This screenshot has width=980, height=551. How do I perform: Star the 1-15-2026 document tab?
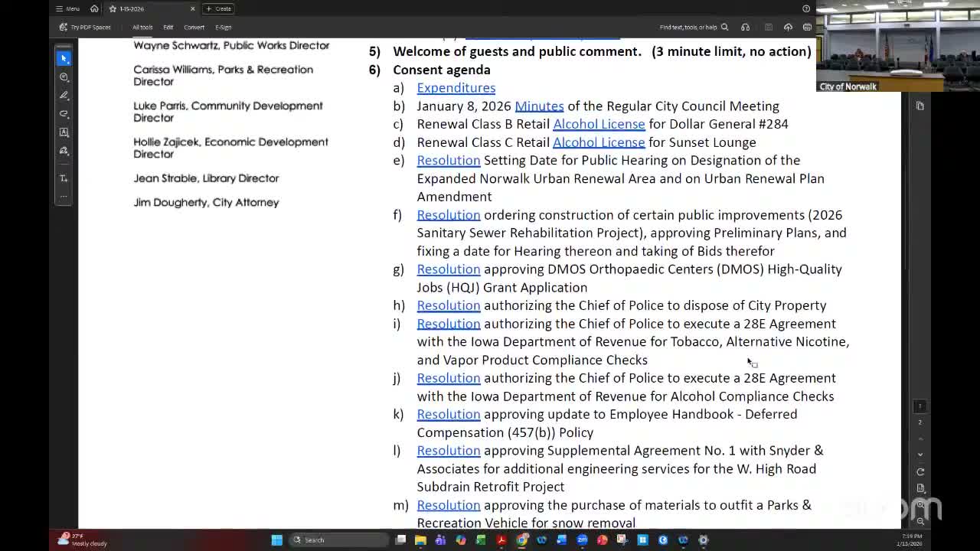point(113,8)
